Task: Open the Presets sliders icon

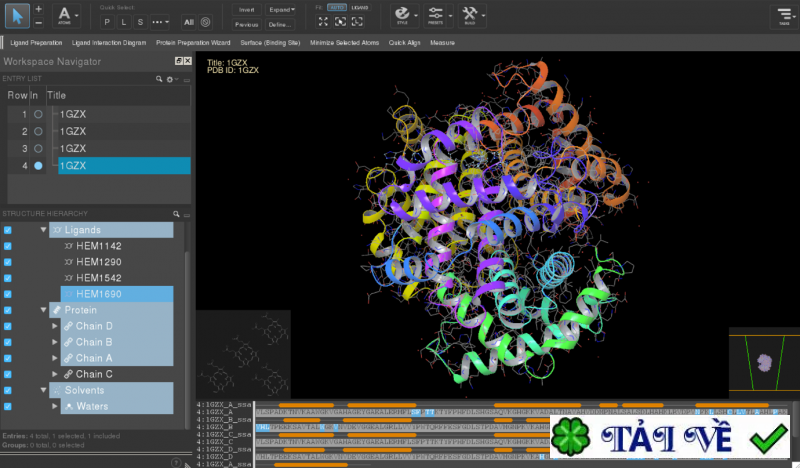Action: click(436, 14)
